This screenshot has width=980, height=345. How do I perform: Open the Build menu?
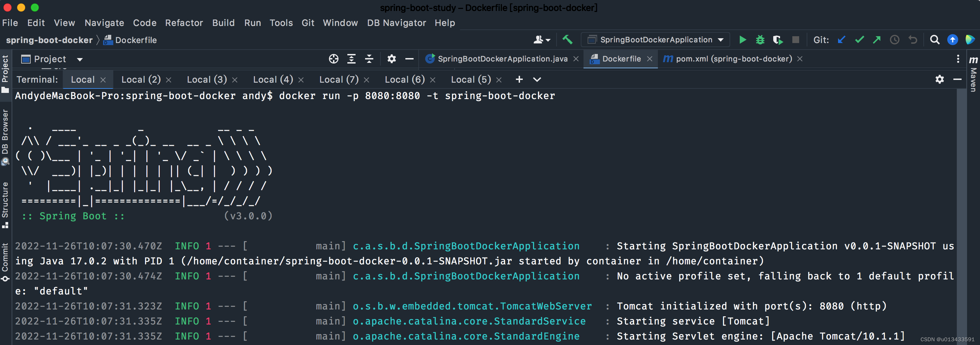pyautogui.click(x=223, y=23)
